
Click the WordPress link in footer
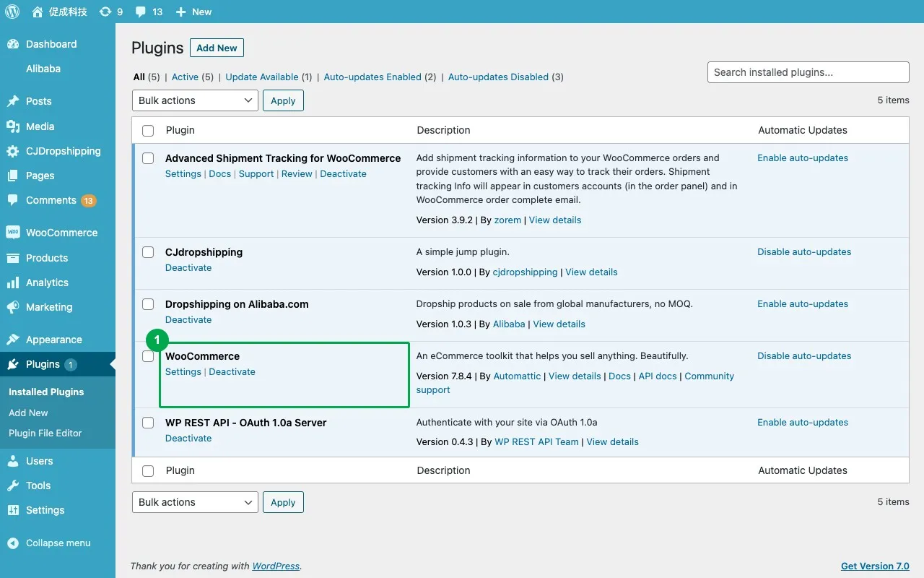click(x=276, y=566)
